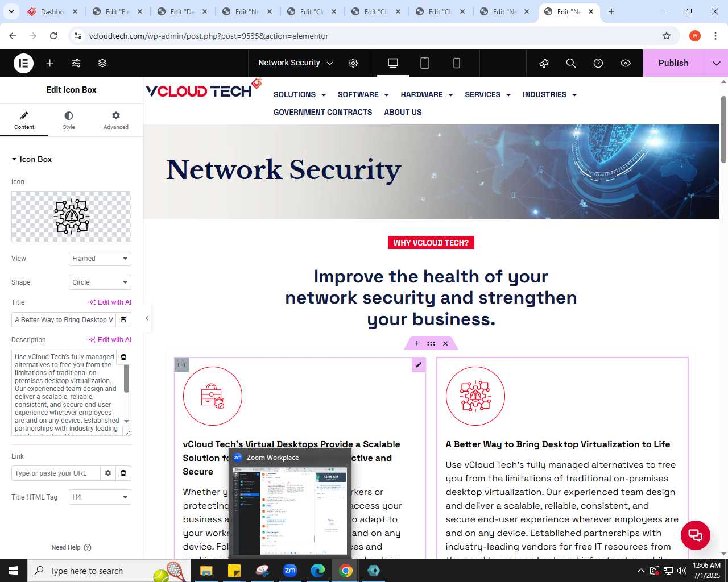This screenshot has width=728, height=582.
Task: Collapse the editor panel with the arrow handle
Action: coord(147,318)
